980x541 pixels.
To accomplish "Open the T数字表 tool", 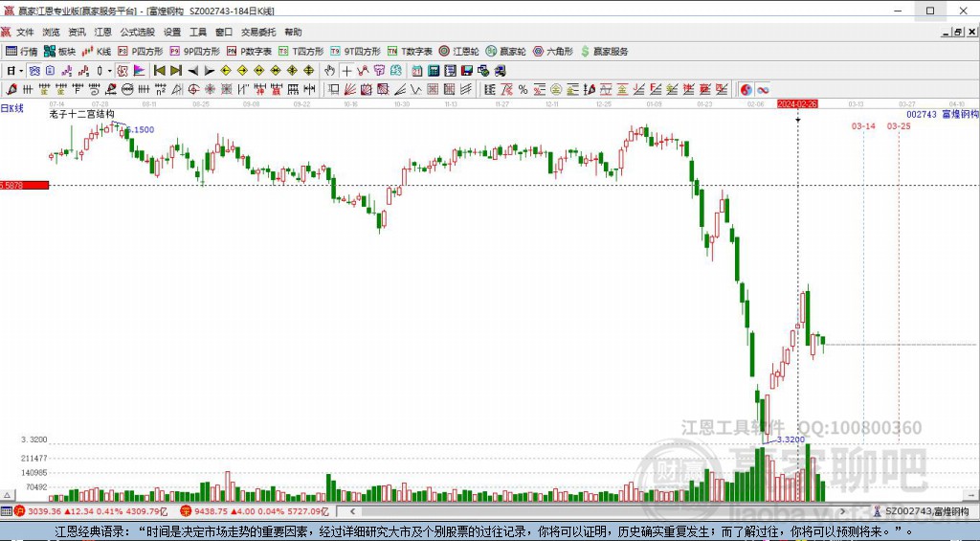I will tap(410, 52).
